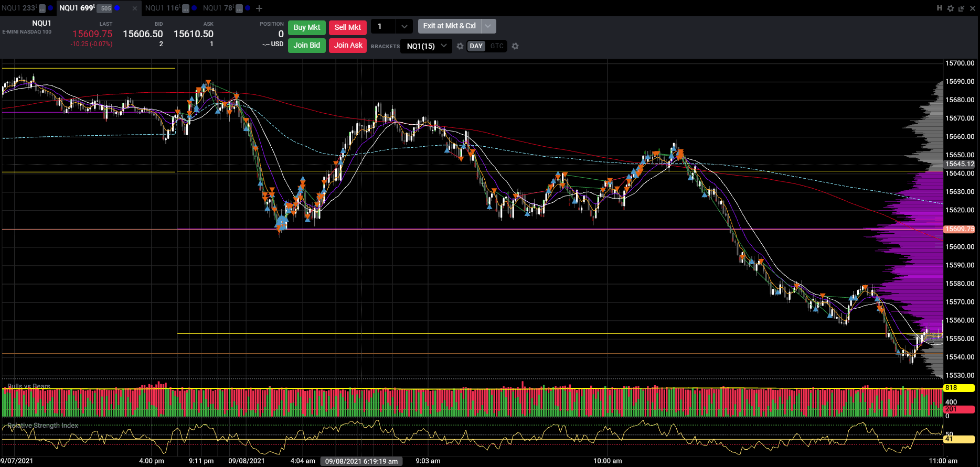Select the NQU1 699t tab
980x467 pixels.
click(x=77, y=8)
